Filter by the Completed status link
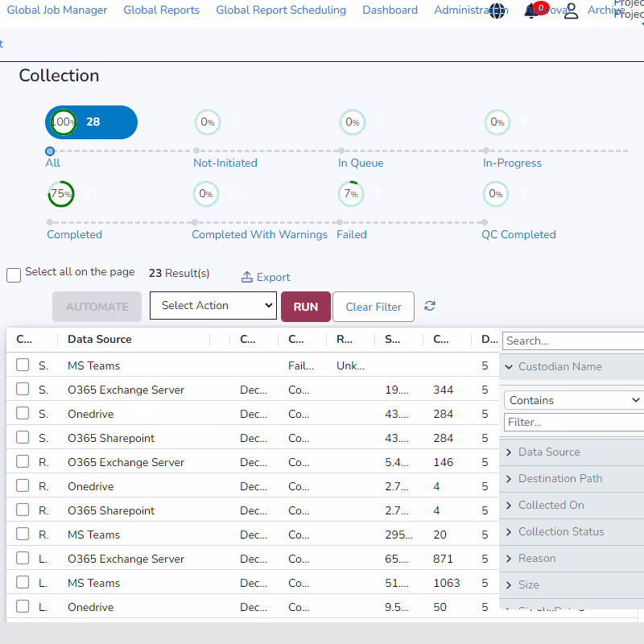 74,234
